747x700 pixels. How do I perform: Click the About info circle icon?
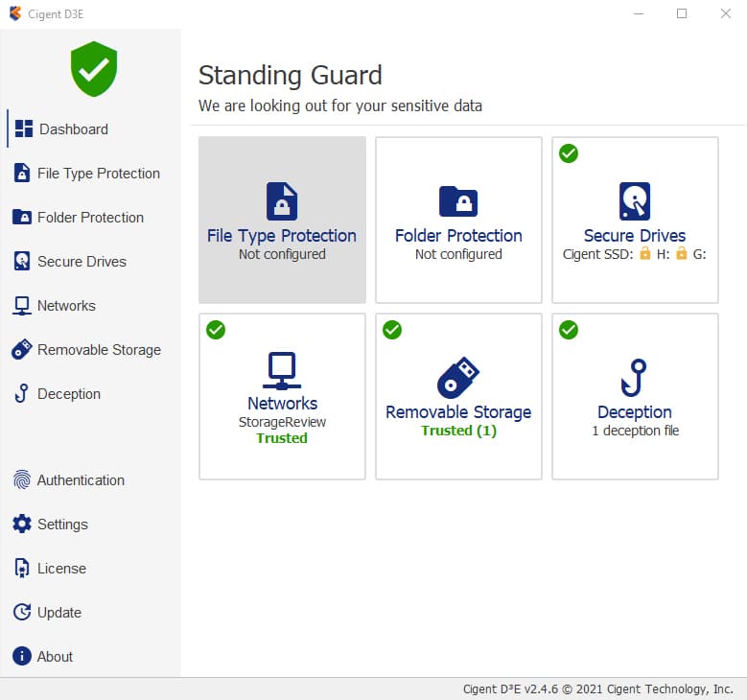[x=22, y=656]
